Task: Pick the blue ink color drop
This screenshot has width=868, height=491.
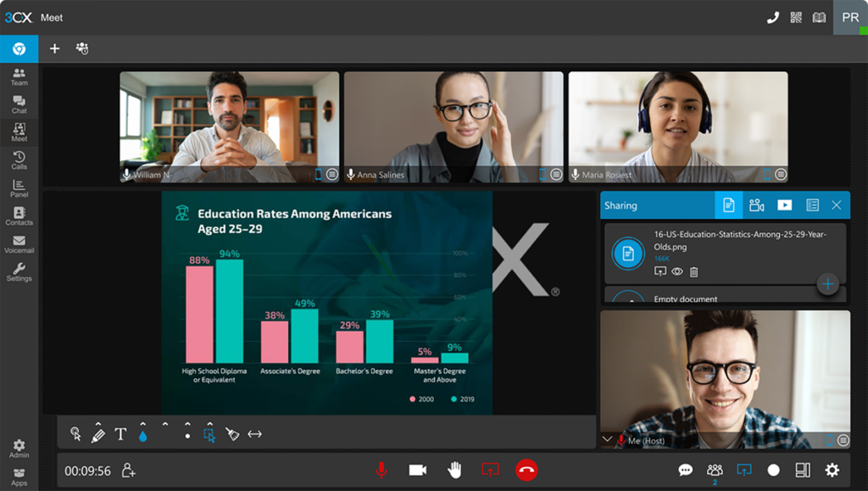Action: point(142,435)
